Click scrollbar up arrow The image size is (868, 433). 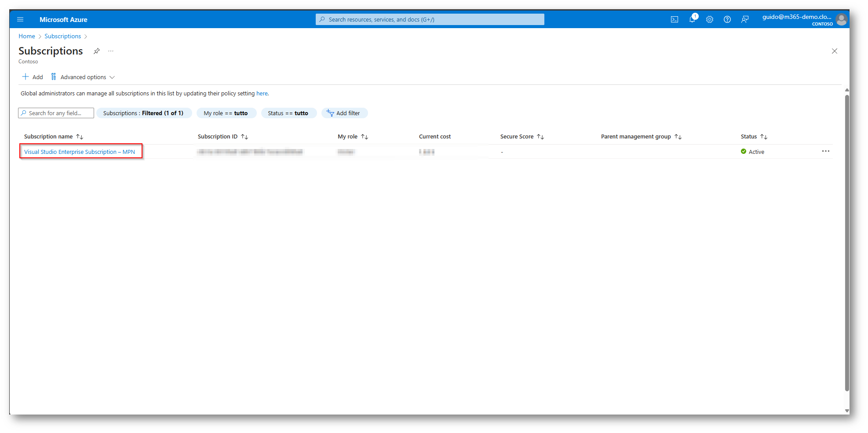coord(847,90)
